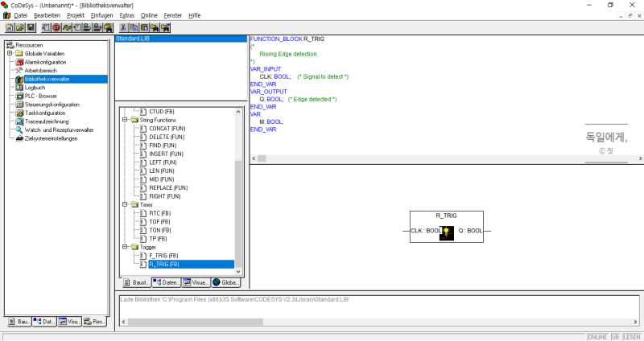
Task: Click the New project toolbar icon
Action: (x=10, y=27)
